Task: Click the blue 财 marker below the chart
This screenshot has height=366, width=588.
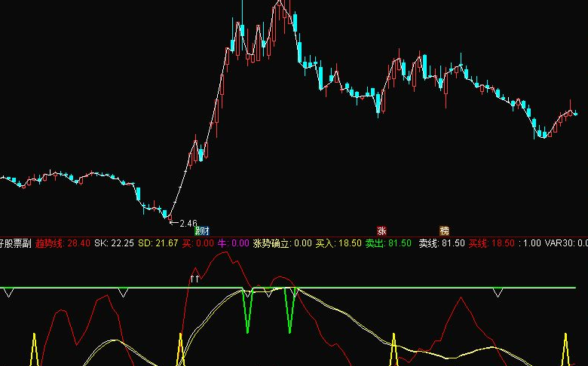Action: tap(202, 230)
